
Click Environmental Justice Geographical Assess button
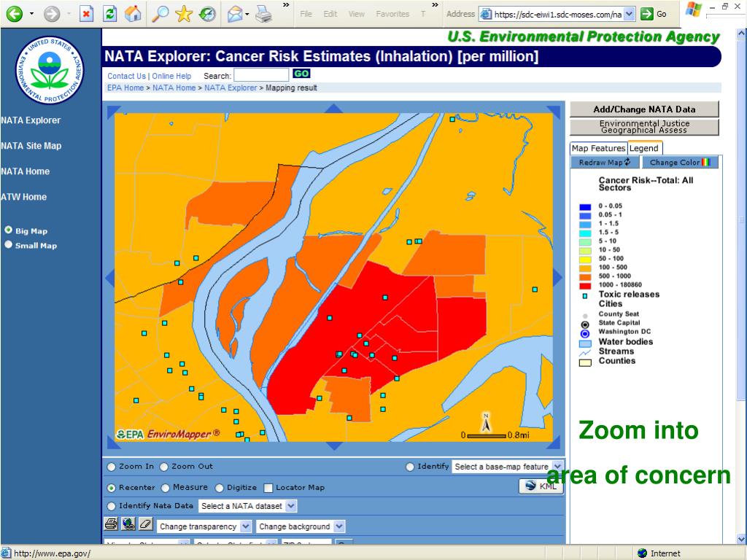(644, 127)
